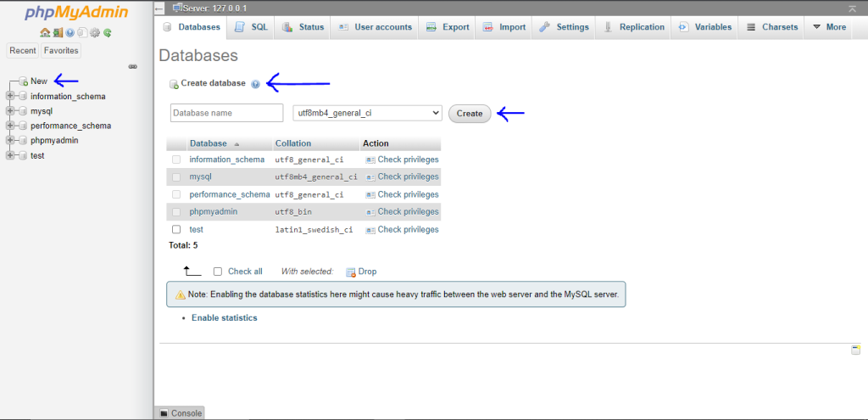Image resolution: width=868 pixels, height=420 pixels.
Task: Reload navigation panel with green refresh icon
Action: (108, 33)
